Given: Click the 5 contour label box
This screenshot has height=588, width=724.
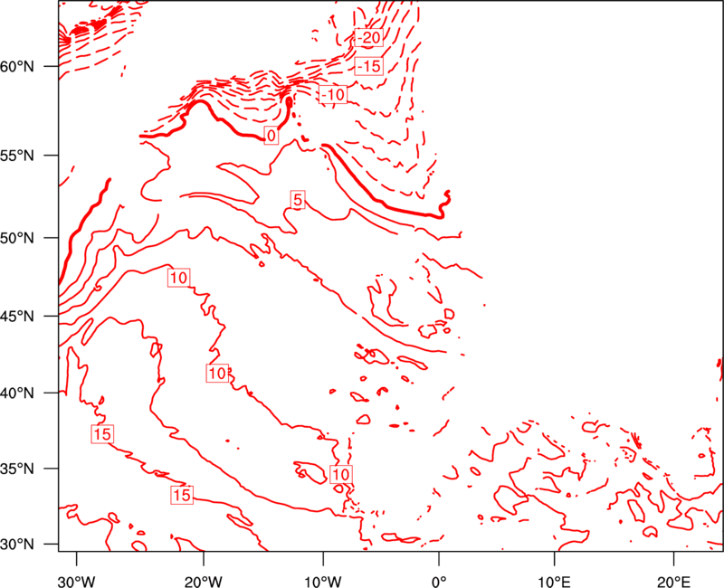Looking at the screenshot, I should coord(298,200).
